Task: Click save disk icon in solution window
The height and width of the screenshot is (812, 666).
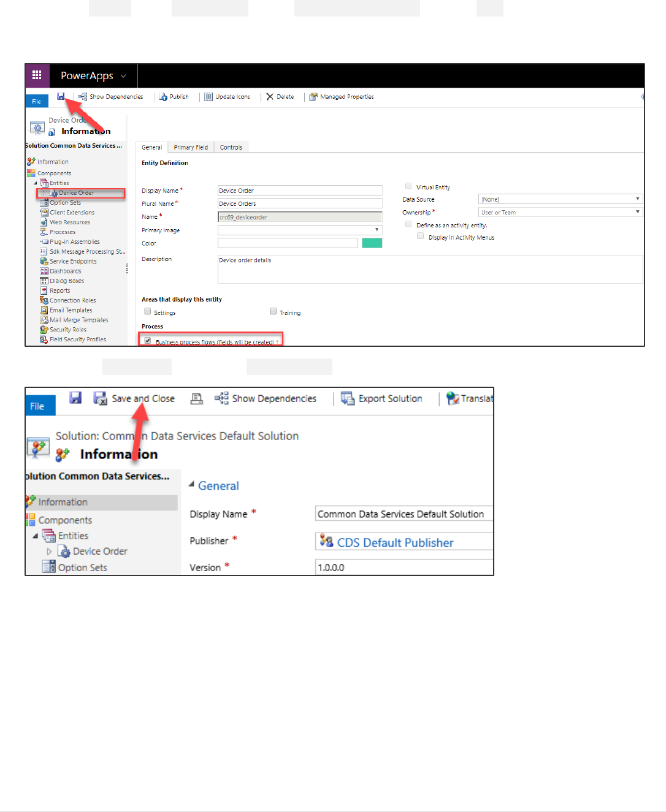Action: point(75,398)
